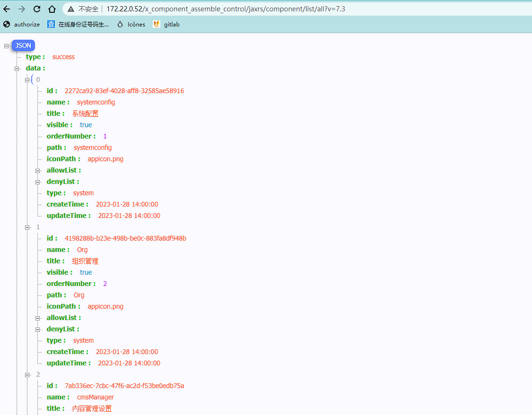Toggle denyList under systemconfig entry
Viewport: 532px width, 415px height.
pyautogui.click(x=38, y=182)
